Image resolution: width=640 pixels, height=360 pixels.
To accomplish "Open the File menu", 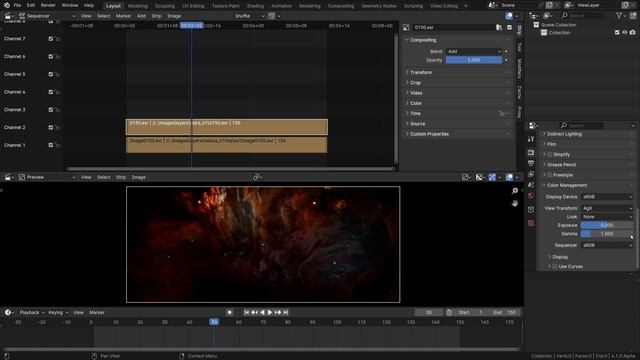I will point(17,5).
